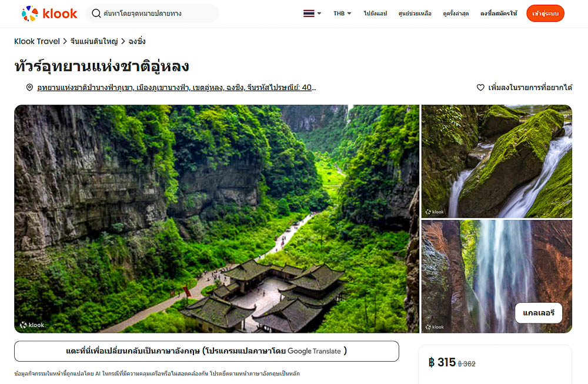Viewport: 588px width, 384px height.
Task: Open the ศูนย์ช่วยเหลือ help center
Action: click(x=415, y=14)
